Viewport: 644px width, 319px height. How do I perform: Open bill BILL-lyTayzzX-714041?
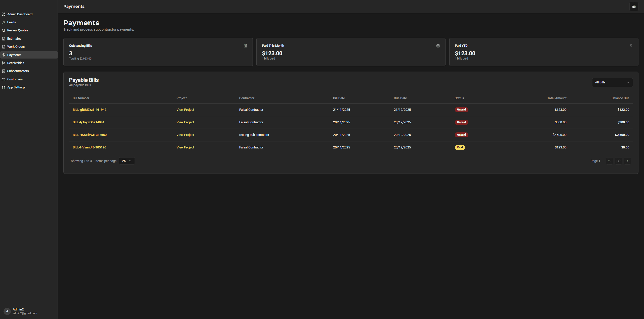tap(89, 122)
